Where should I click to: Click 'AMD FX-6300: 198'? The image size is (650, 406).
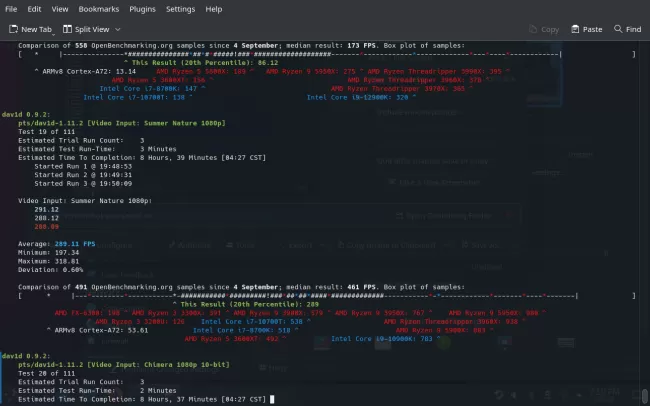coord(87,313)
